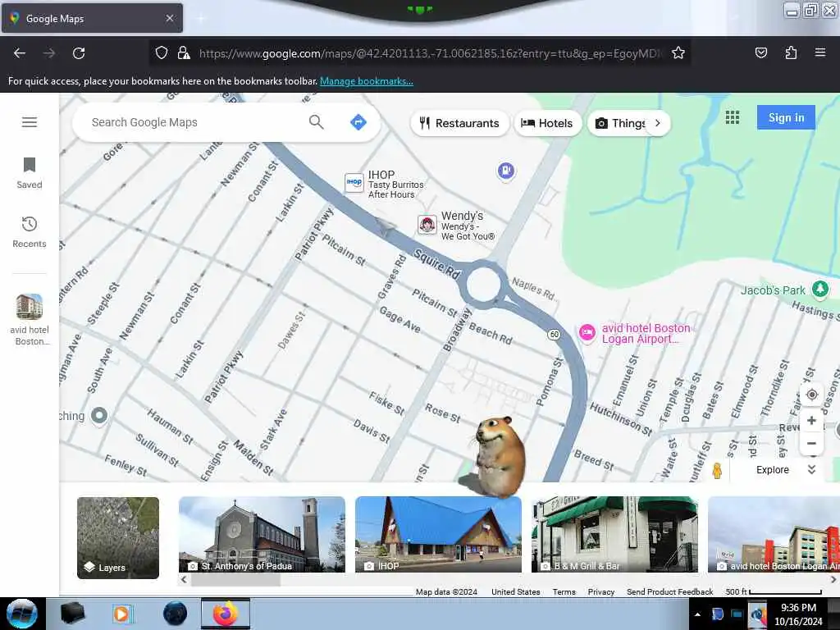Open the Layers map type tile
The image size is (840, 630).
118,538
